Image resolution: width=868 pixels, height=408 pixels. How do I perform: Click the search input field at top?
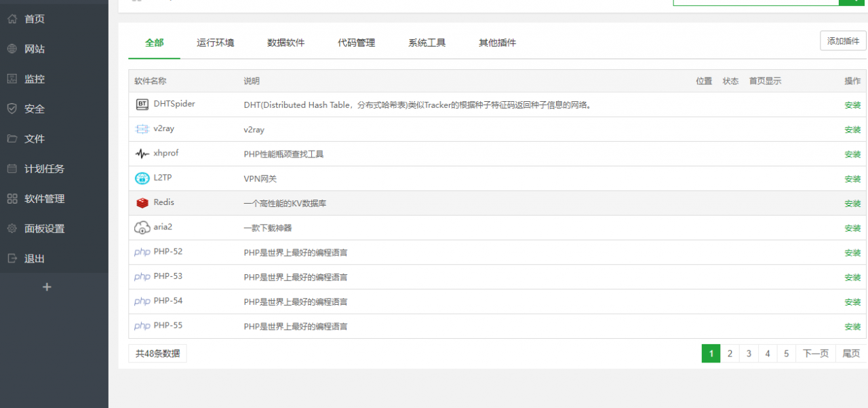click(755, 2)
